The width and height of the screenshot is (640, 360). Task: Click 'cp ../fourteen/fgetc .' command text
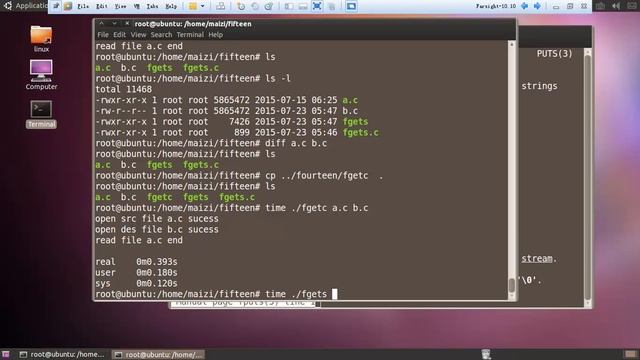[x=324, y=176]
